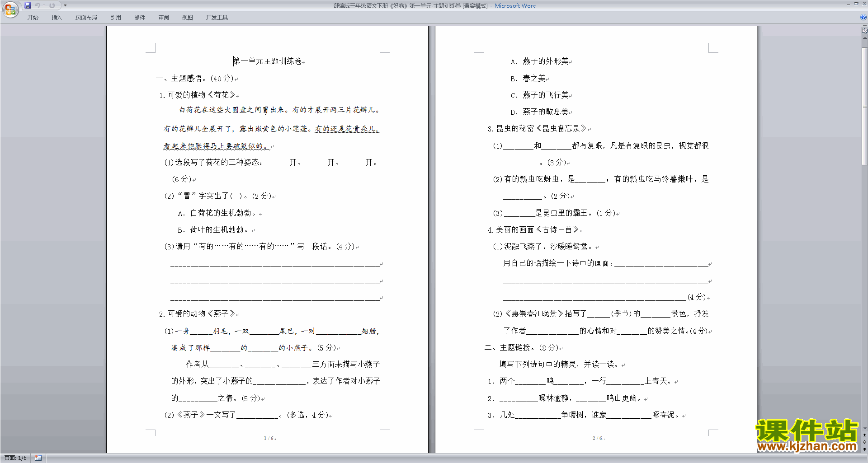
Task: Click the first blank answer line under question (3)
Action: (x=275, y=265)
